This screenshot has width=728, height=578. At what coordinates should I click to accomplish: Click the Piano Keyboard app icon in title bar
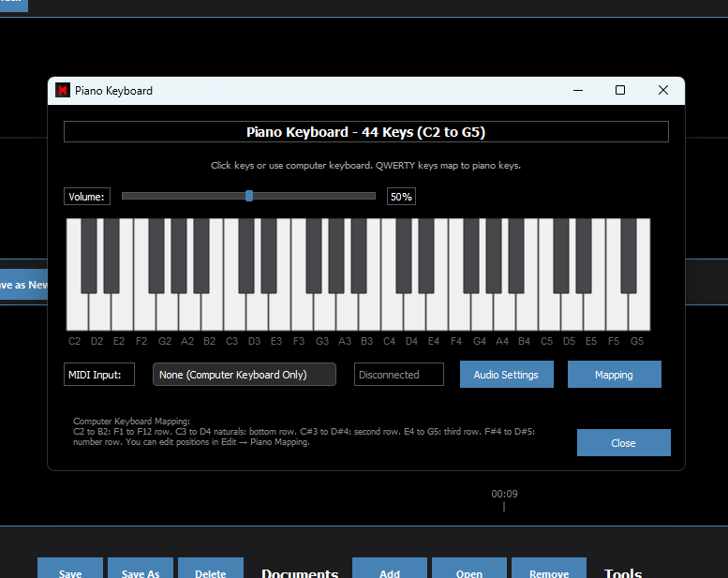tap(63, 91)
